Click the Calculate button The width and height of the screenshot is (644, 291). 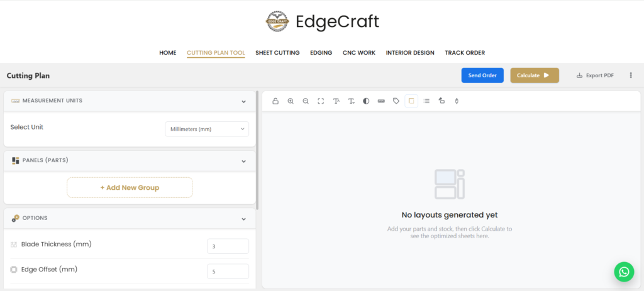(535, 75)
